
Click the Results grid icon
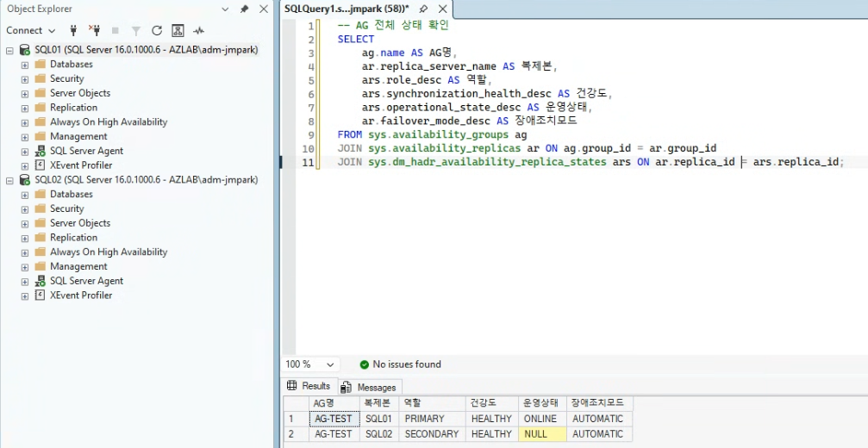(291, 386)
